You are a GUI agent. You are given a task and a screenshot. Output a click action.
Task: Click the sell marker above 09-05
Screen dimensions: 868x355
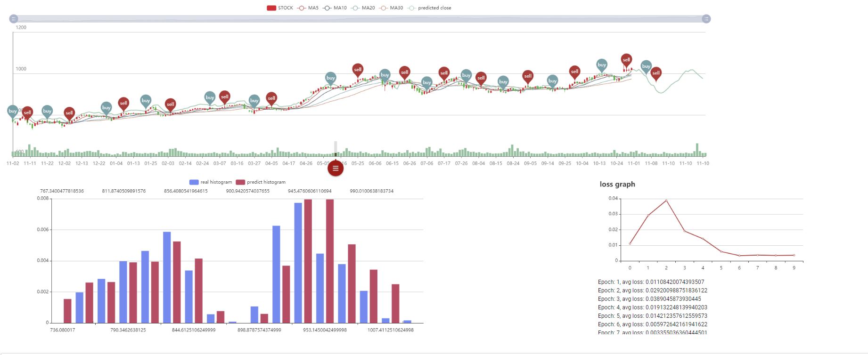pos(528,76)
